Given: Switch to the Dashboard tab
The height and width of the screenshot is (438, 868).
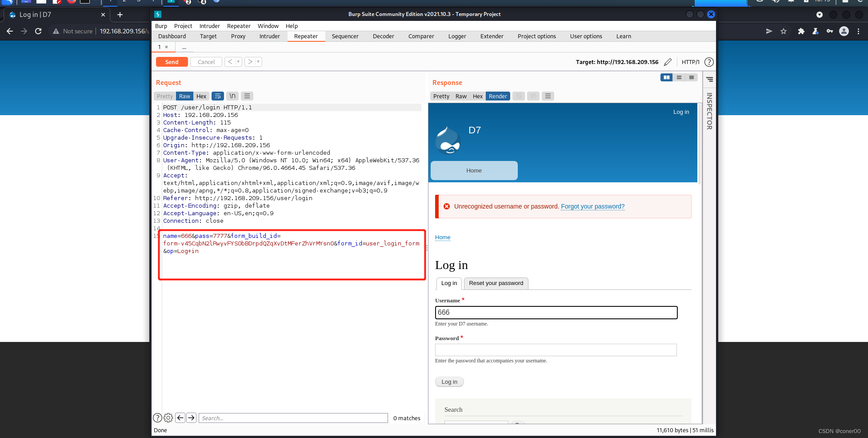Looking at the screenshot, I should pos(172,36).
